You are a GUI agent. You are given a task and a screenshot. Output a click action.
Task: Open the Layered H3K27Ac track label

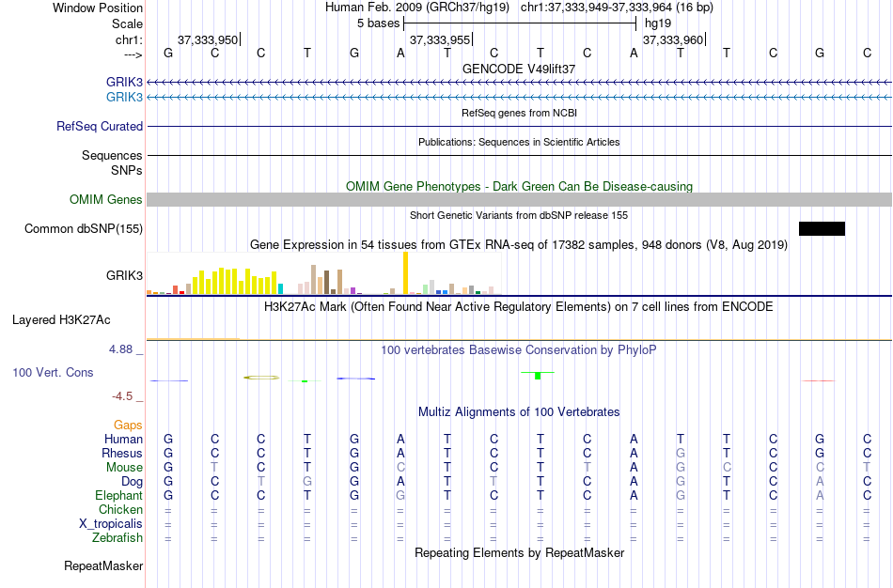pos(61,320)
